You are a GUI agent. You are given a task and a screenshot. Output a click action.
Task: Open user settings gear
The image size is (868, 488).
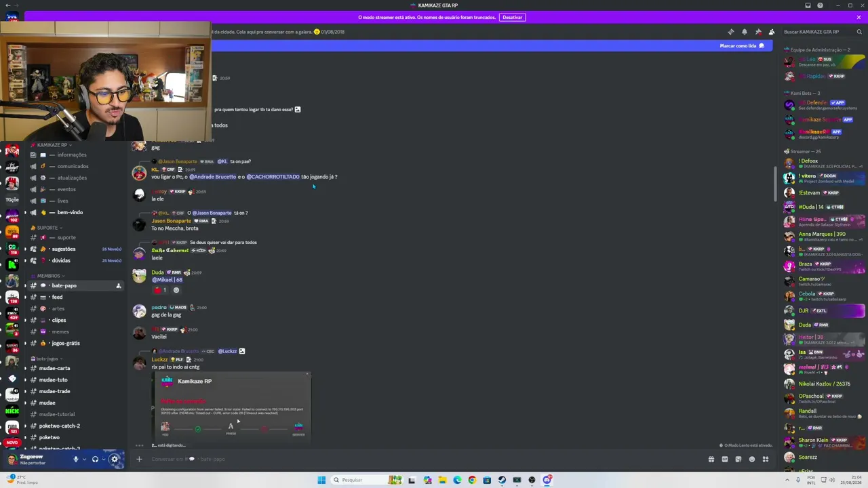coord(115,460)
